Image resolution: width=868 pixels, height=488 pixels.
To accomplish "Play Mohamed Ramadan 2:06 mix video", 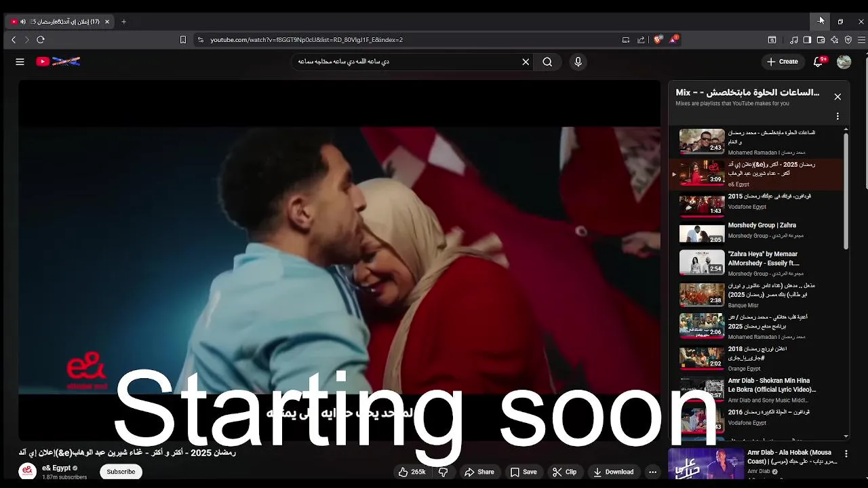I will pyautogui.click(x=756, y=327).
